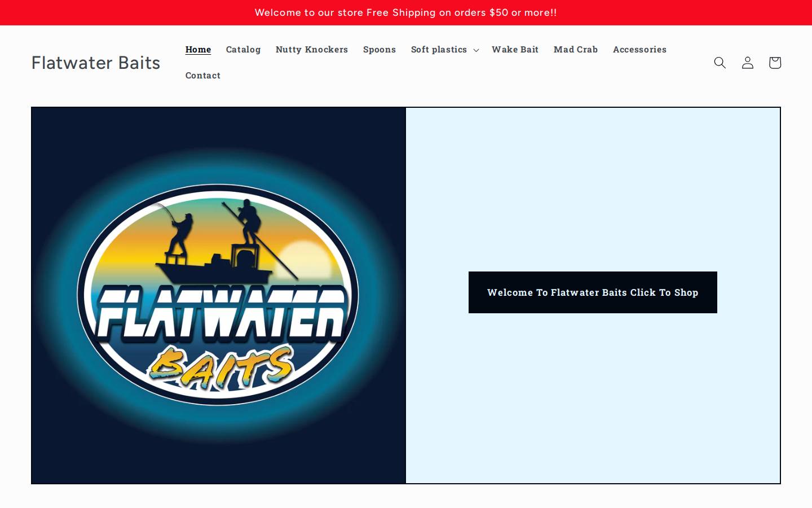Open the search icon in header

tap(720, 63)
